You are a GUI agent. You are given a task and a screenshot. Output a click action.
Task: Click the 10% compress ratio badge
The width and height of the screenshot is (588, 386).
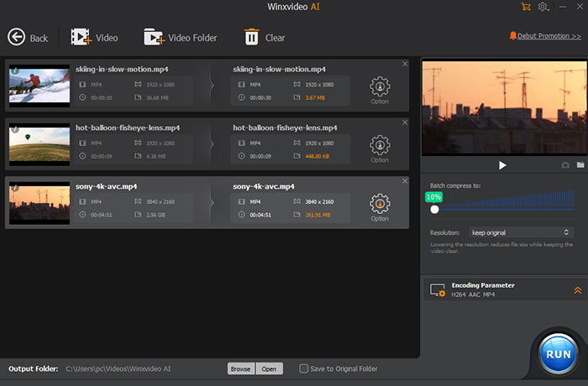(434, 196)
